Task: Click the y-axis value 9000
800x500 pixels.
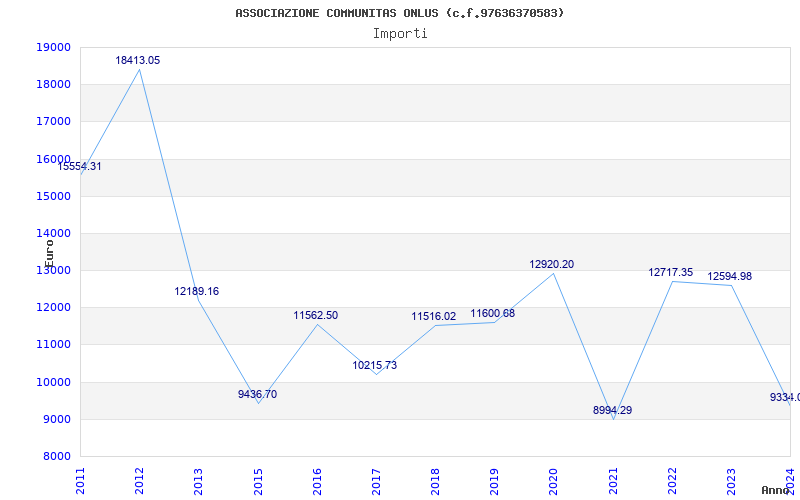Action: point(56,420)
